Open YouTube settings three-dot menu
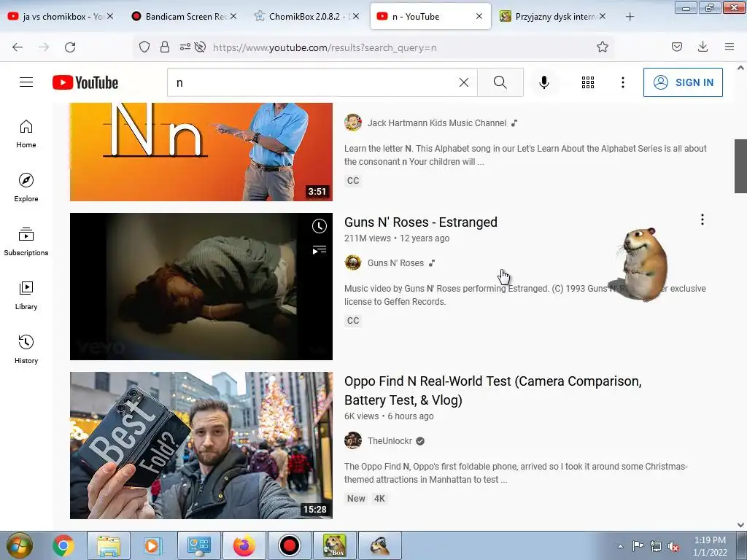This screenshot has width=747, height=560. click(623, 82)
